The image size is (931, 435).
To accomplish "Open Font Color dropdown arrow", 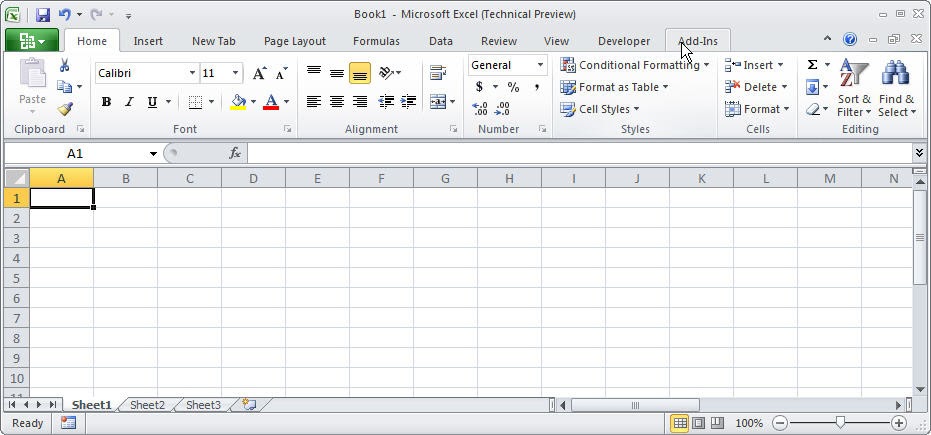I will 286,102.
